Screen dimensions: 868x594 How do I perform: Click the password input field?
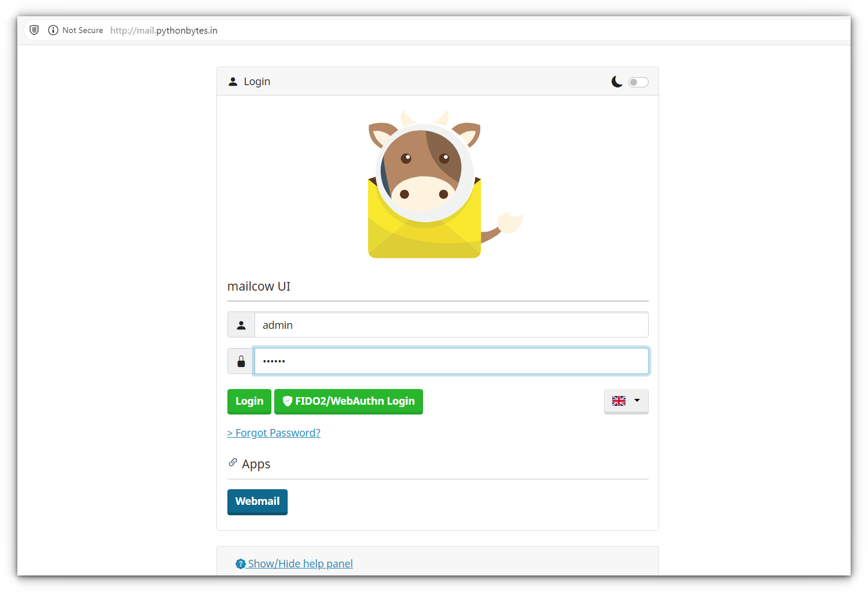click(x=451, y=361)
